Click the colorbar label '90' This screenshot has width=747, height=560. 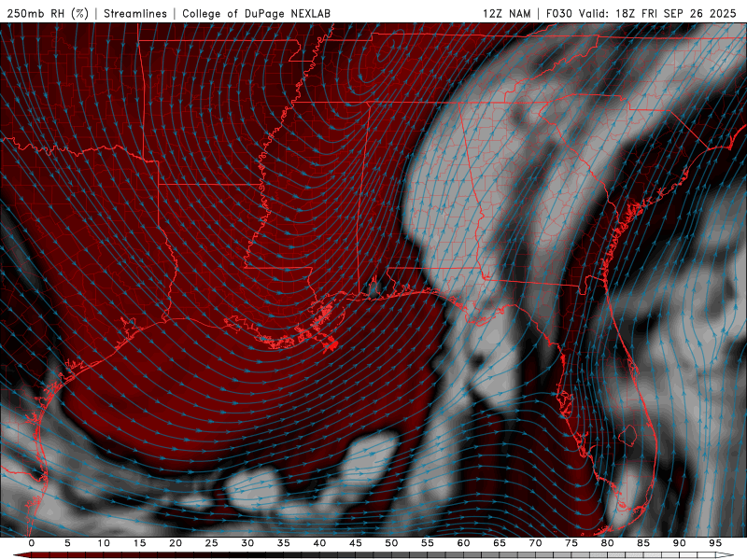680,543
